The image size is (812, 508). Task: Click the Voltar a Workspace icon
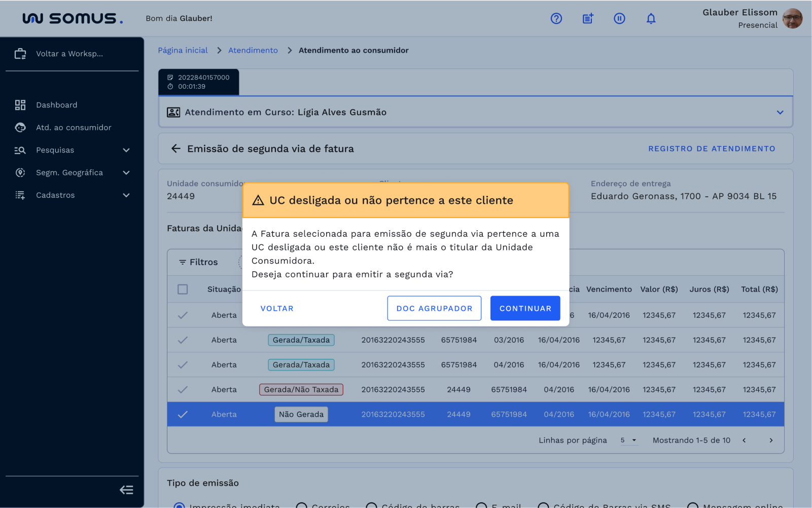click(x=20, y=54)
